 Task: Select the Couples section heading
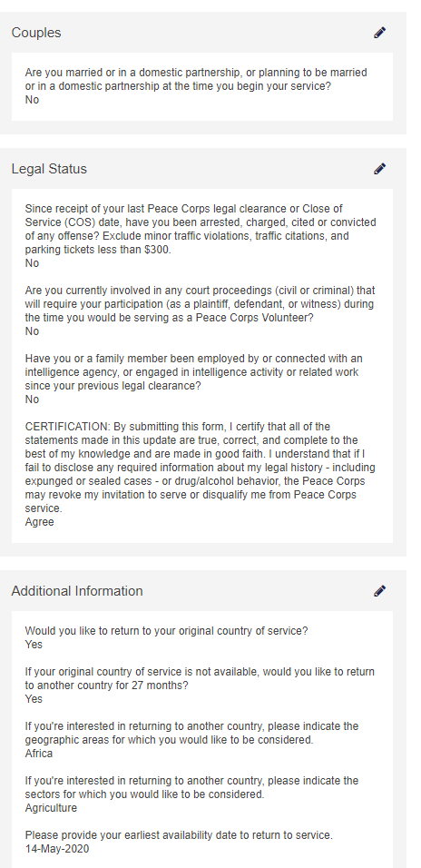click(x=36, y=33)
